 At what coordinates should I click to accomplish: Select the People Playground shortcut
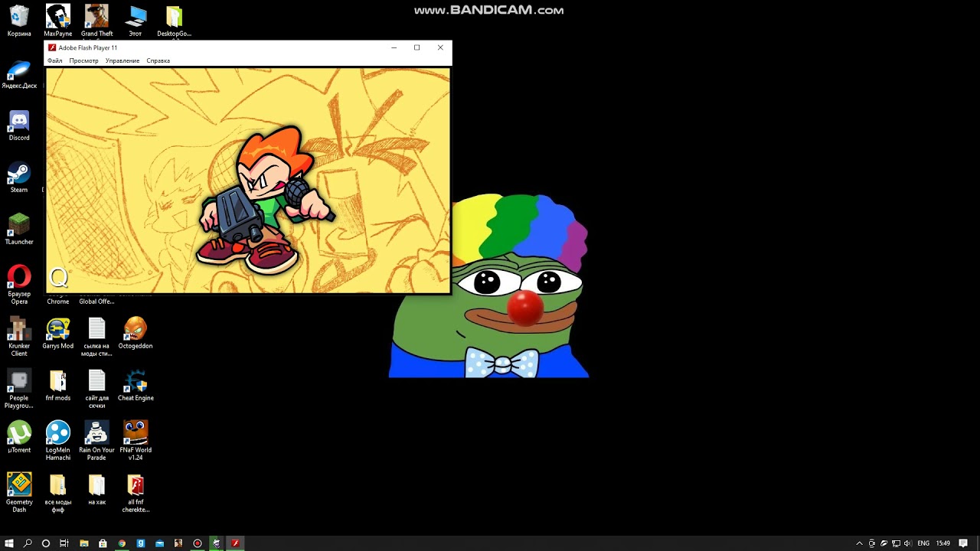(x=19, y=388)
